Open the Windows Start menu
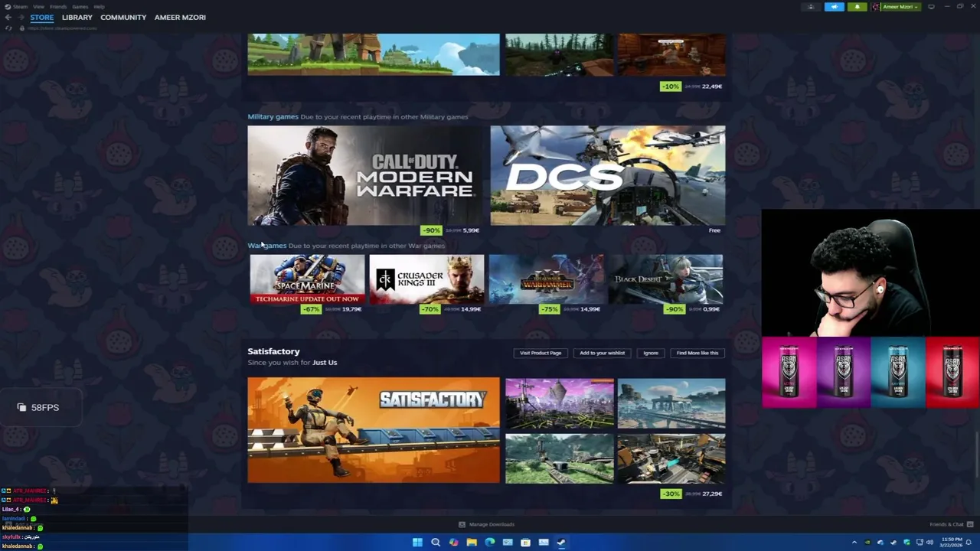The width and height of the screenshot is (980, 551). tap(417, 543)
